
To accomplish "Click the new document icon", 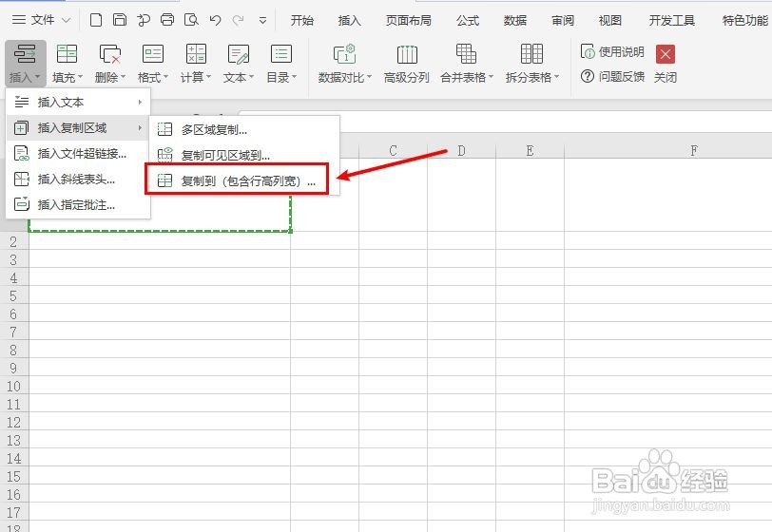I will (x=96, y=20).
